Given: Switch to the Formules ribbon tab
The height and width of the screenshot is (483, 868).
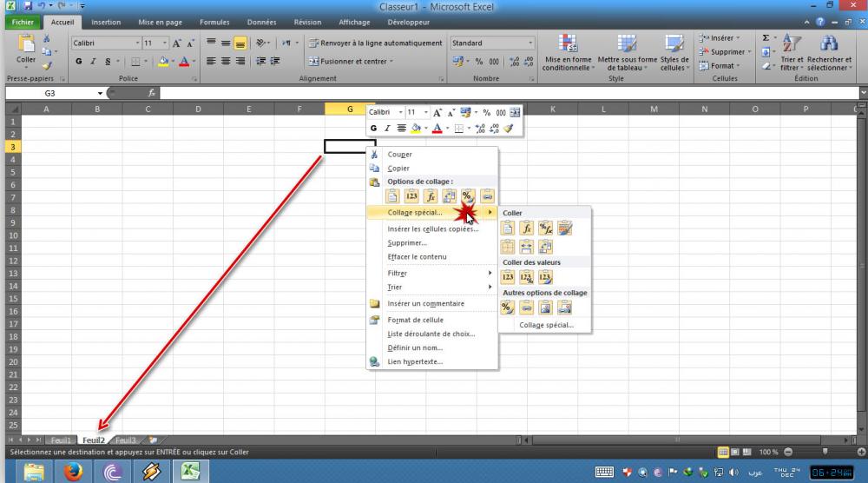Looking at the screenshot, I should (214, 23).
